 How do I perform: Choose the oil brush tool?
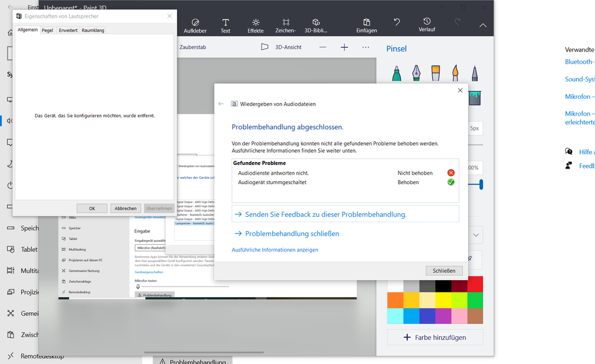tap(436, 73)
